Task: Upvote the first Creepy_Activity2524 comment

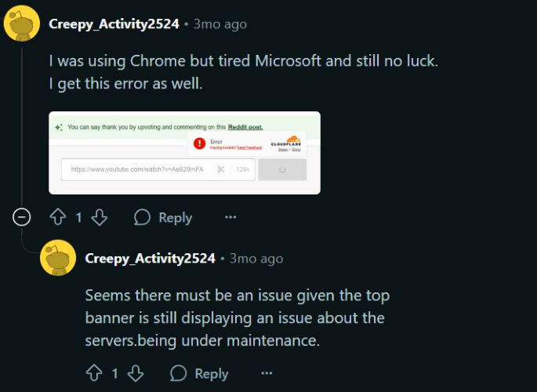Action: click(58, 217)
